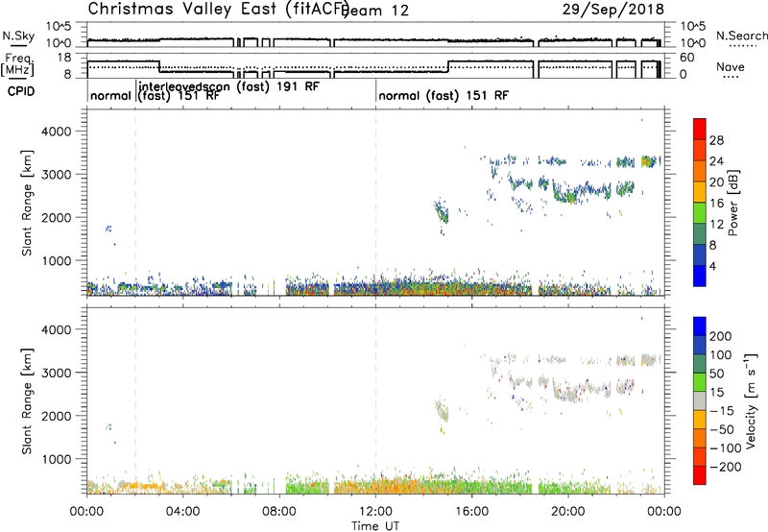768x532 pixels.
Task: Click the 'Christmas Valley East (fitACF)' title
Action: click(219, 9)
